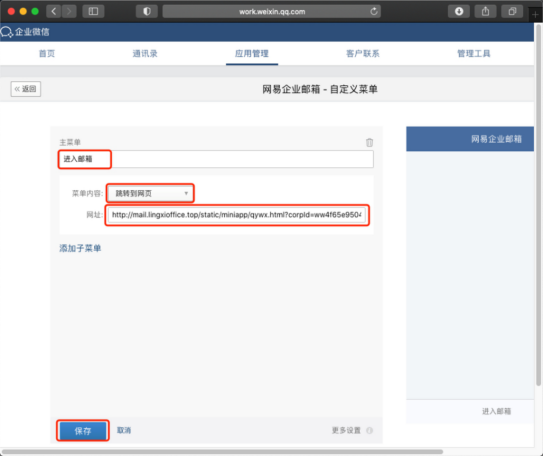This screenshot has height=457, width=543.
Task: Open Safari downloads list
Action: (459, 11)
